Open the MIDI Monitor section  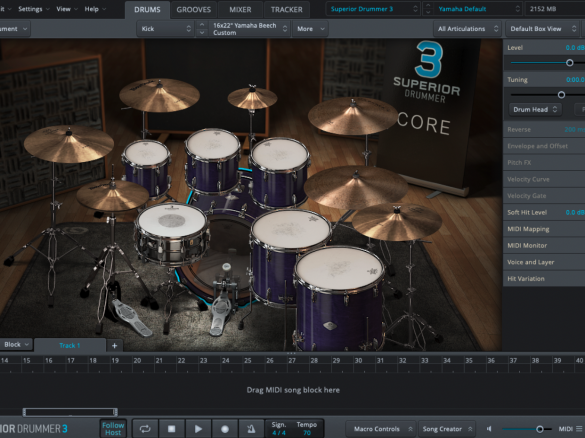[x=544, y=245]
